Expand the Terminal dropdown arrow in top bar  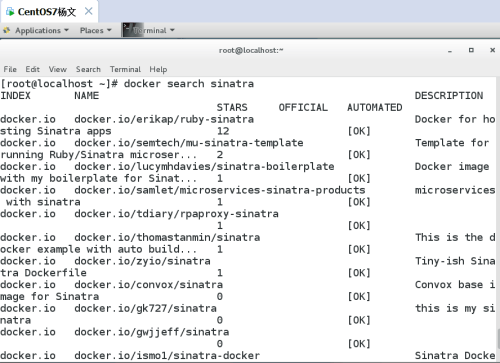pyautogui.click(x=172, y=30)
